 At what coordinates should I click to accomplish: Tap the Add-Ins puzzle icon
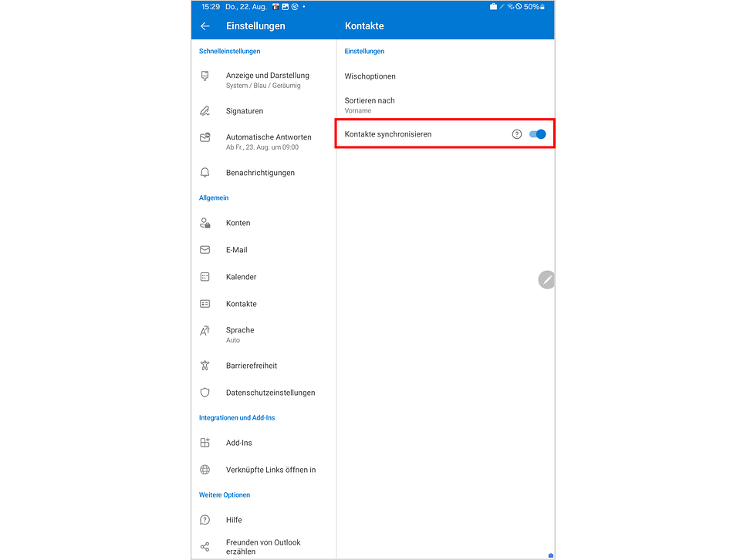[x=204, y=443]
